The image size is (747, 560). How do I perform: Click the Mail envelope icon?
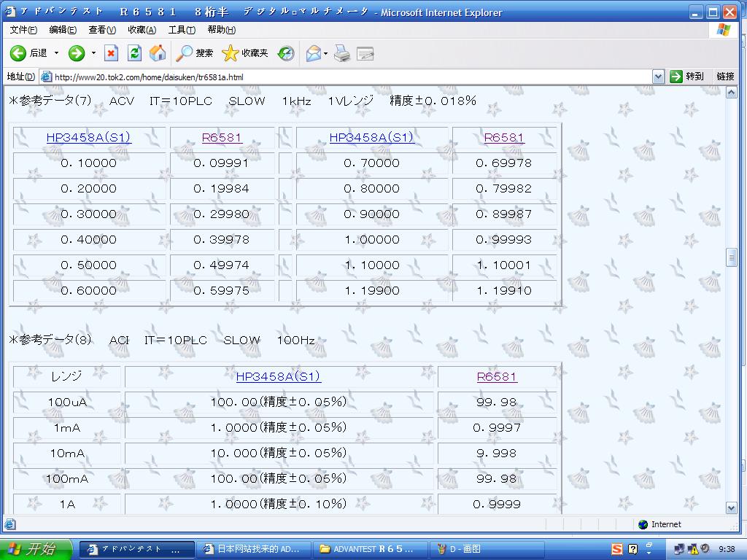314,52
